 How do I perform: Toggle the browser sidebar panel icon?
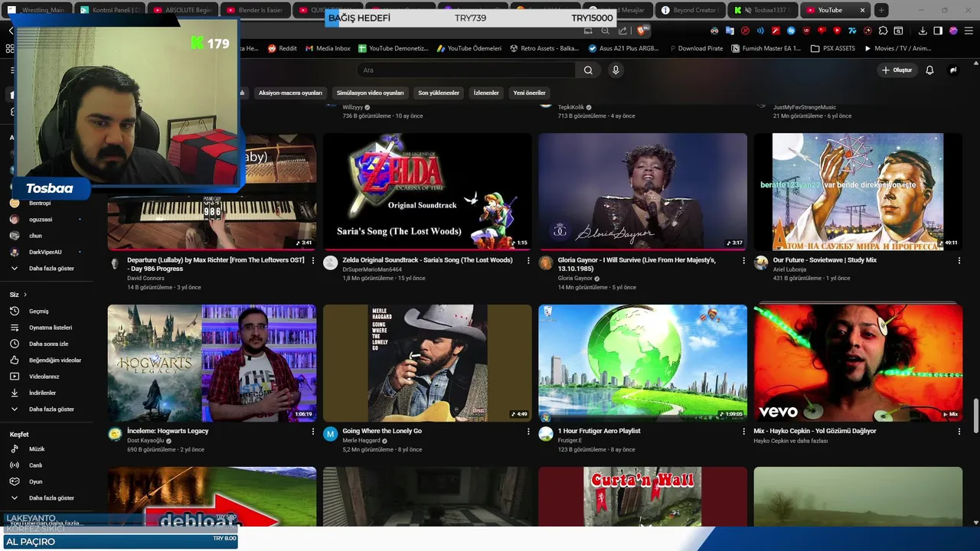[x=939, y=31]
